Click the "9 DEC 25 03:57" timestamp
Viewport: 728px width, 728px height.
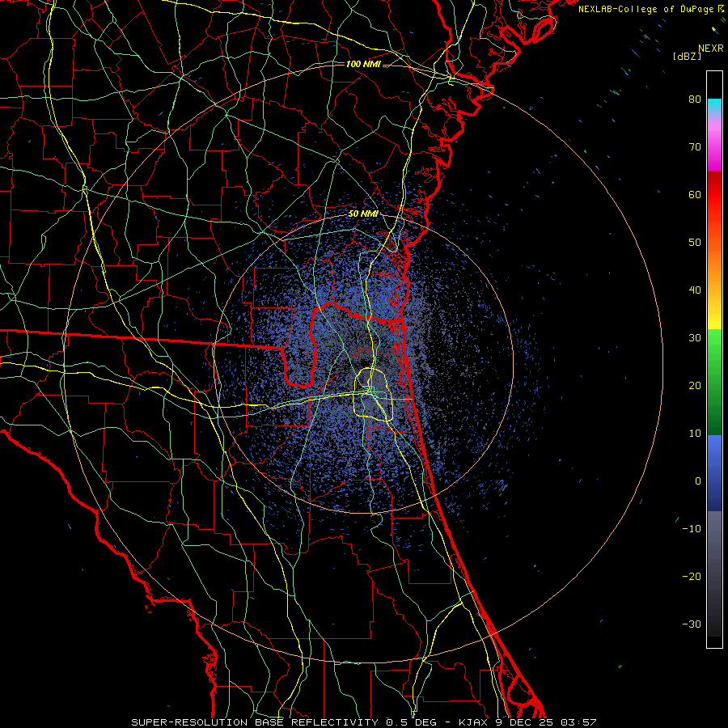546,722
